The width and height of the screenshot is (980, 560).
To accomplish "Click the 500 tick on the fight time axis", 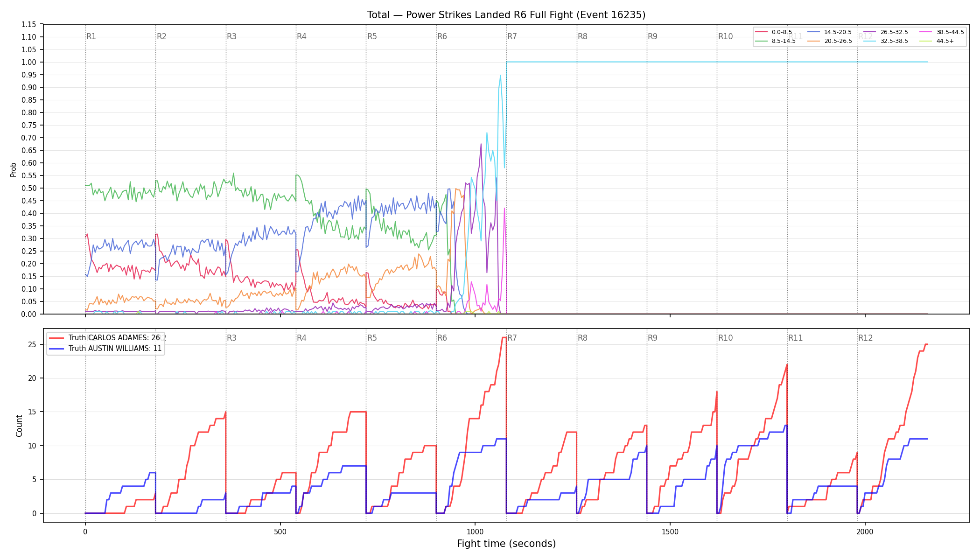I will pos(280,532).
